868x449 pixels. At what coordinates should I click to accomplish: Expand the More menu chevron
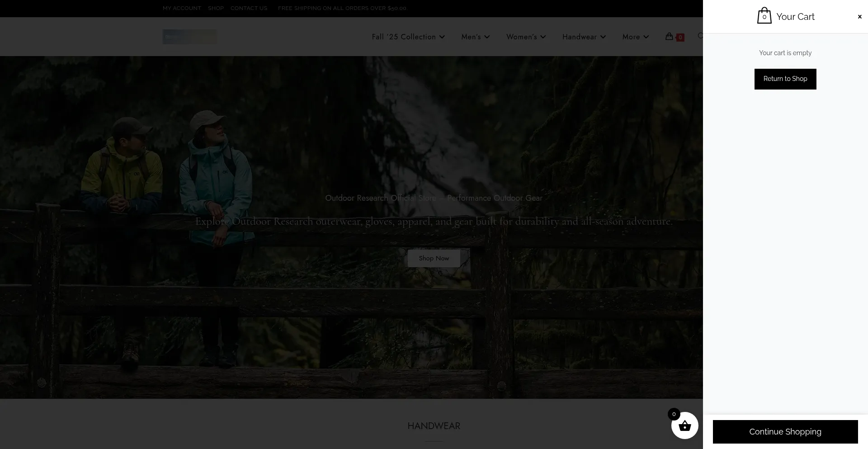pyautogui.click(x=635, y=37)
